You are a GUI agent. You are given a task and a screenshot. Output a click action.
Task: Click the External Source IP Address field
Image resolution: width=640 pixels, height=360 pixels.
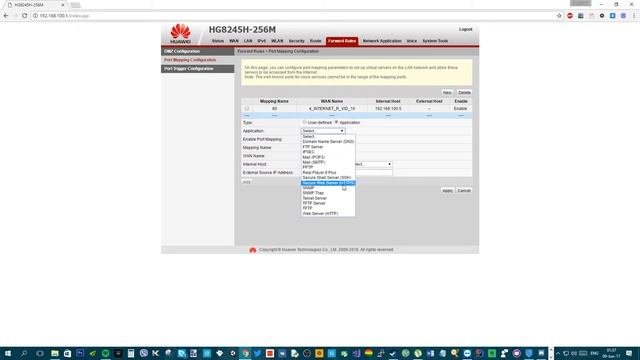point(373,173)
